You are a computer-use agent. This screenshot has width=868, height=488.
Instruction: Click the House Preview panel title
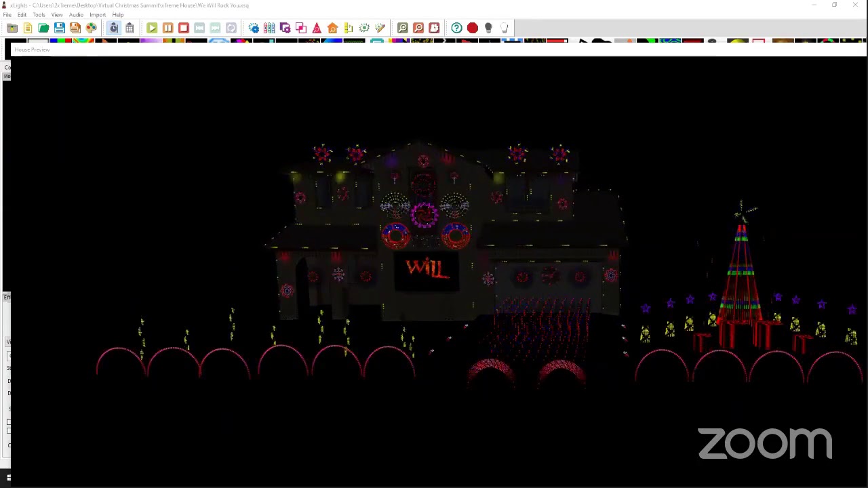(32, 49)
